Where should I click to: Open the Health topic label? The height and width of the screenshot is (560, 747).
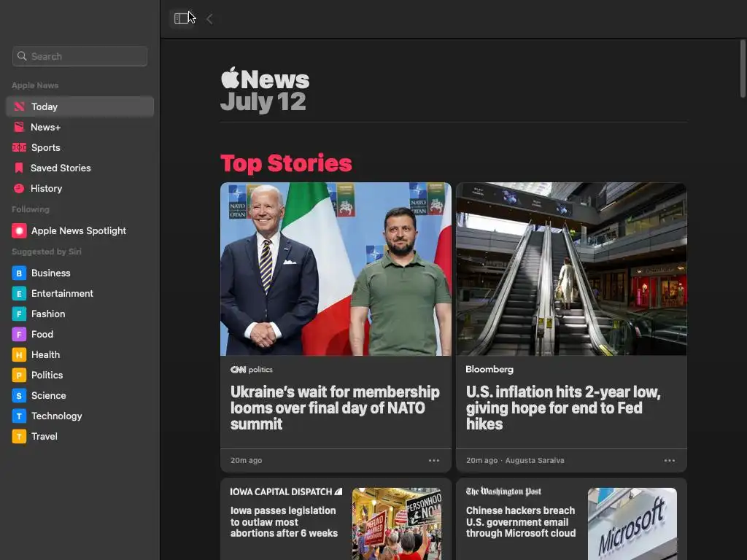46,355
